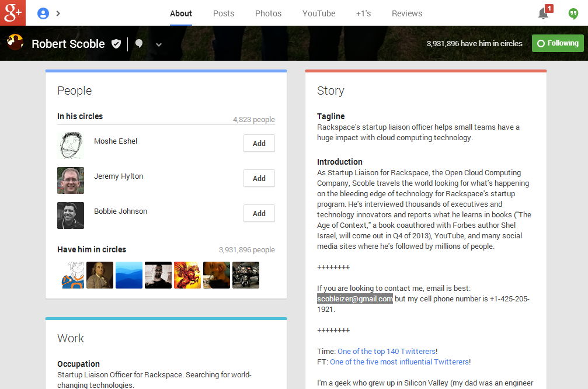
Task: Open "One of the top 140 Twitterers" link
Action: tap(386, 352)
